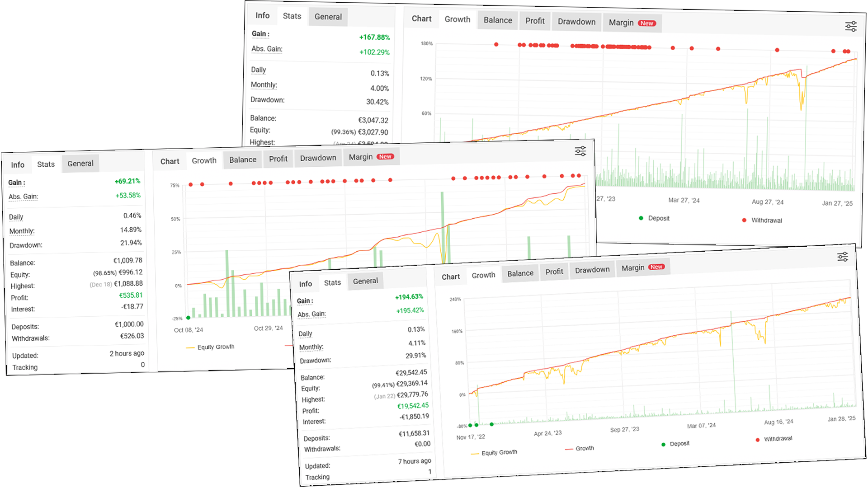
Task: Select Profit tab in middle chart
Action: 278,159
